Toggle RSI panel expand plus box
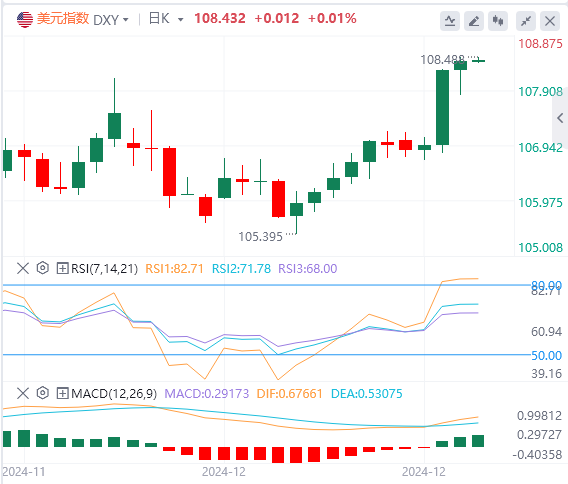The image size is (568, 484). (x=62, y=268)
